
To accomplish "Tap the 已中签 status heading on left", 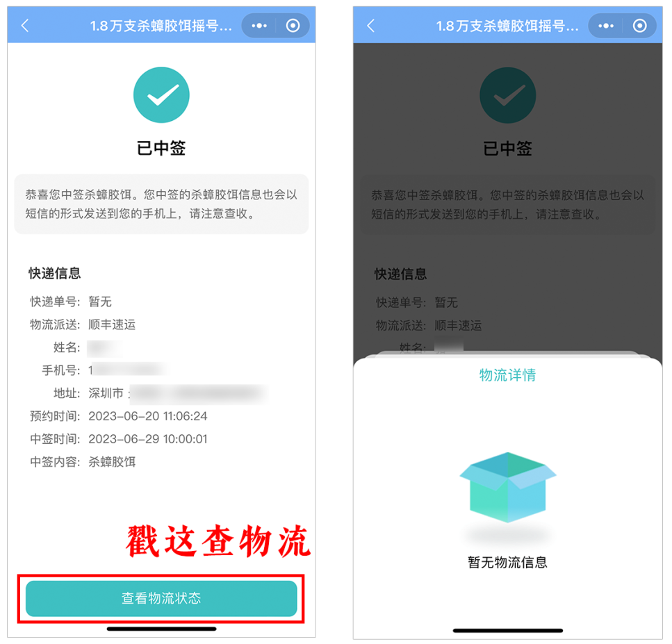I will tap(161, 148).
